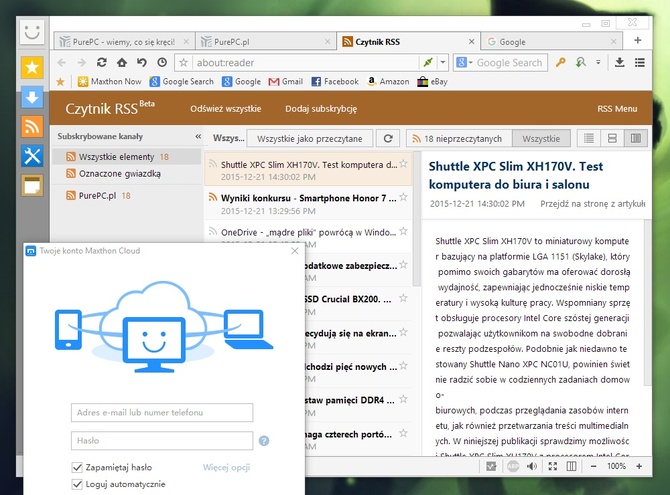This screenshot has width=670, height=495.
Task: Uncheck Zapamiętaj hasło checkbox
Action: pos(77,468)
